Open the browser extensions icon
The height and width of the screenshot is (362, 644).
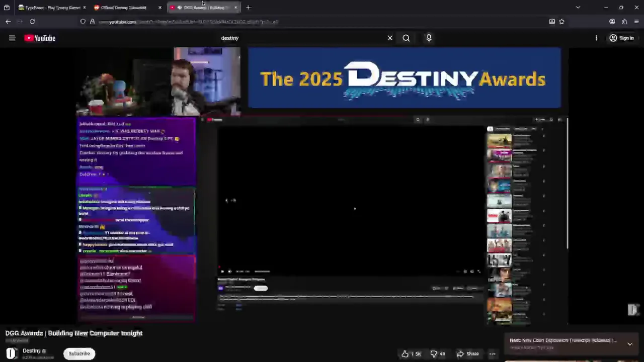tap(624, 22)
